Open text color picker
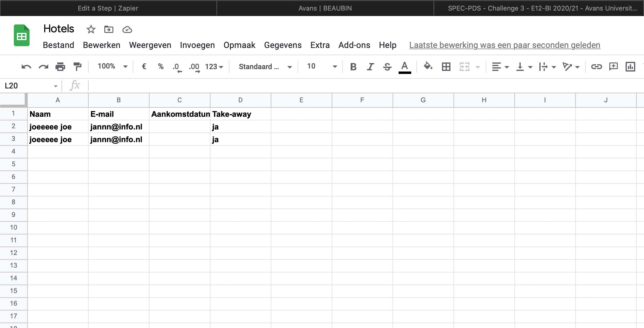This screenshot has height=328, width=644. 405,67
